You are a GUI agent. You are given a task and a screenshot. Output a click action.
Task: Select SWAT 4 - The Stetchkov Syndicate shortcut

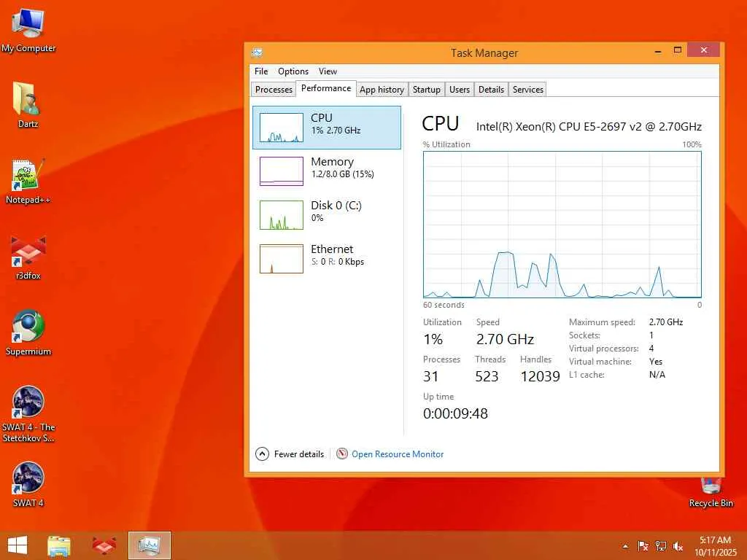tap(28, 414)
